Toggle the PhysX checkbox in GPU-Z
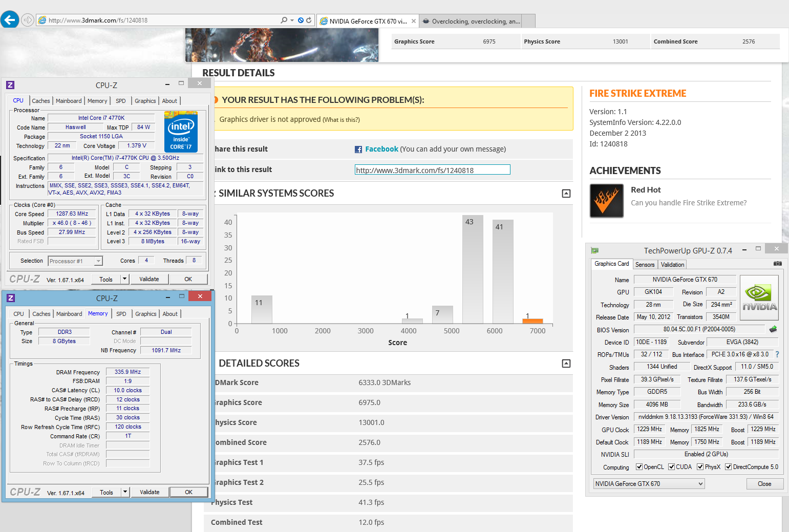This screenshot has width=789, height=532. click(700, 467)
